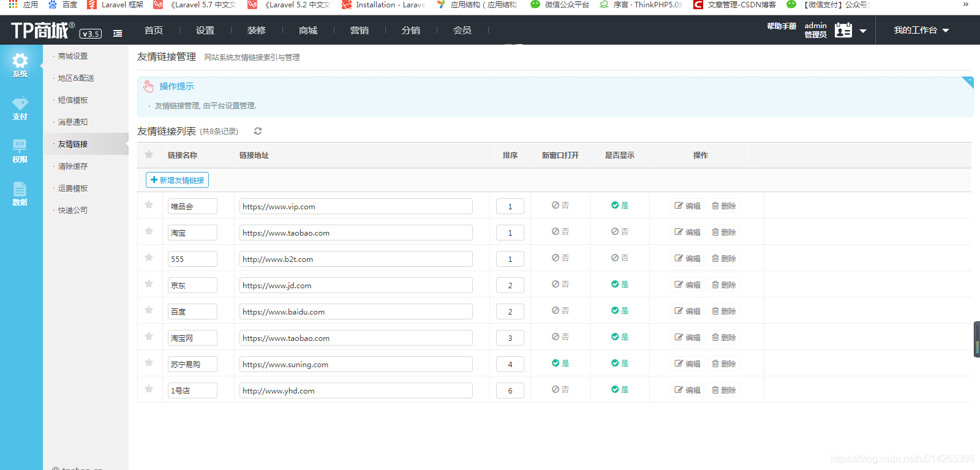
Task: Delete the 1号店 link row
Action: (724, 390)
